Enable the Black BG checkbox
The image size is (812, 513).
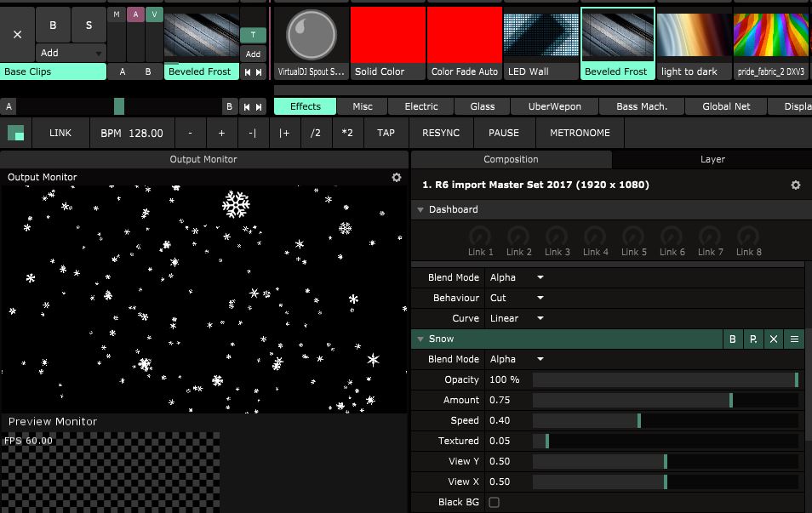(x=494, y=503)
